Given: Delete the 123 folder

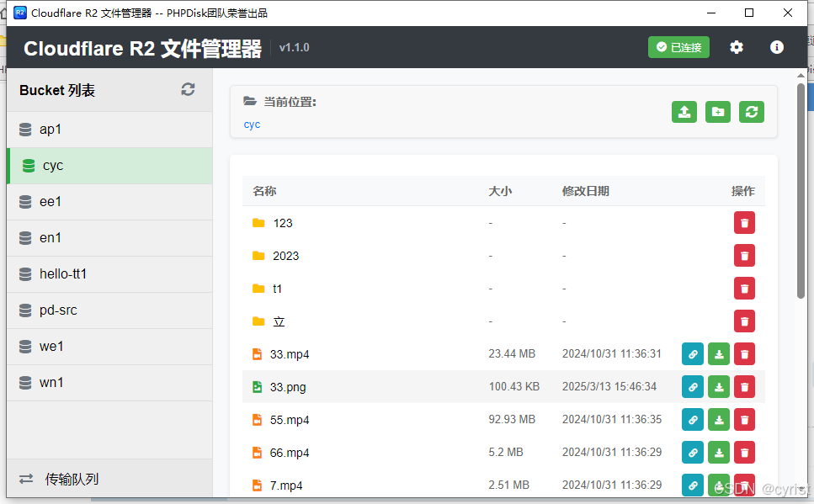Looking at the screenshot, I should pyautogui.click(x=744, y=223).
